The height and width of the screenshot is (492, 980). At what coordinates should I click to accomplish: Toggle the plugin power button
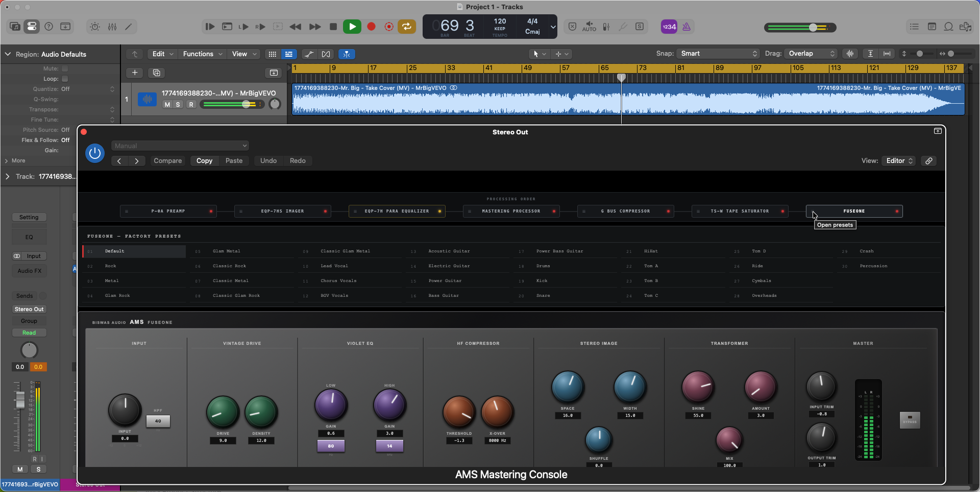(95, 153)
